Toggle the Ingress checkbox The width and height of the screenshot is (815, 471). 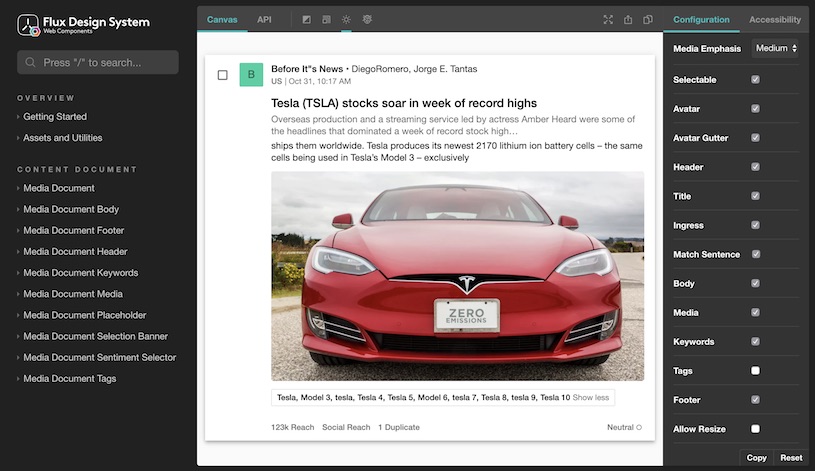[x=755, y=225]
